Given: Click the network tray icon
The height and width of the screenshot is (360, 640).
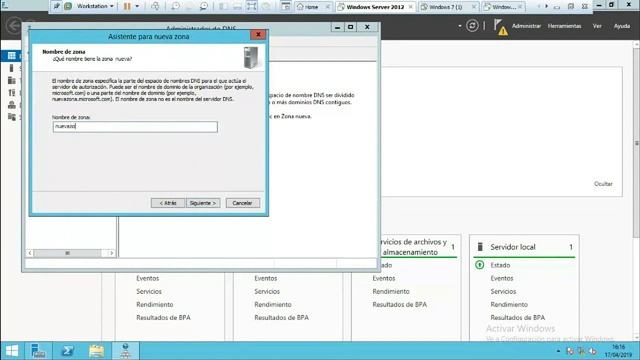Looking at the screenshot, I should point(581,351).
